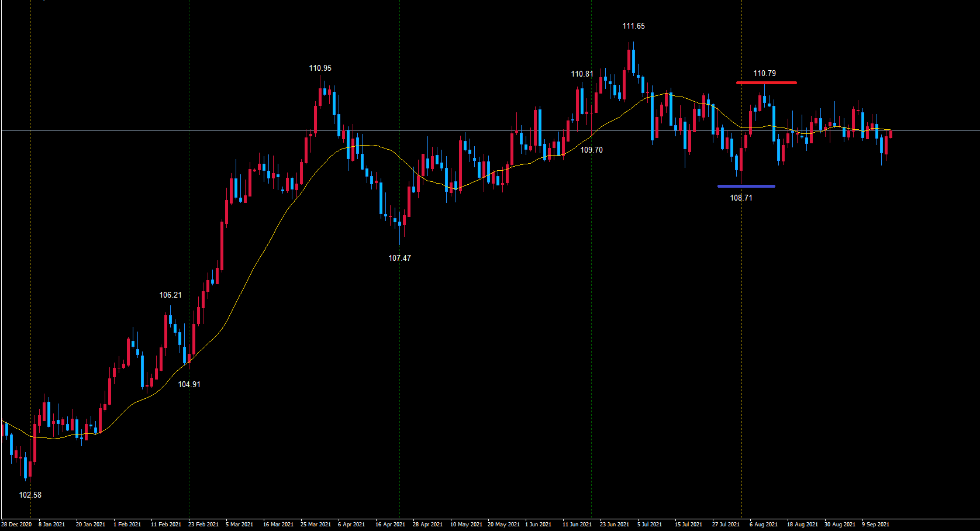This screenshot has height=531, width=980.
Task: Click the 111.65 peak price label
Action: pyautogui.click(x=633, y=26)
